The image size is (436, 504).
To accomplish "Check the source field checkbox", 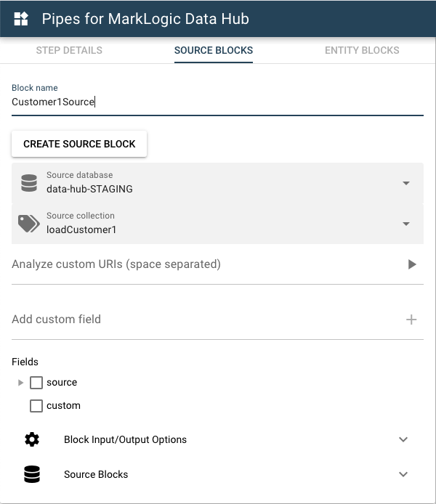I will (x=36, y=383).
